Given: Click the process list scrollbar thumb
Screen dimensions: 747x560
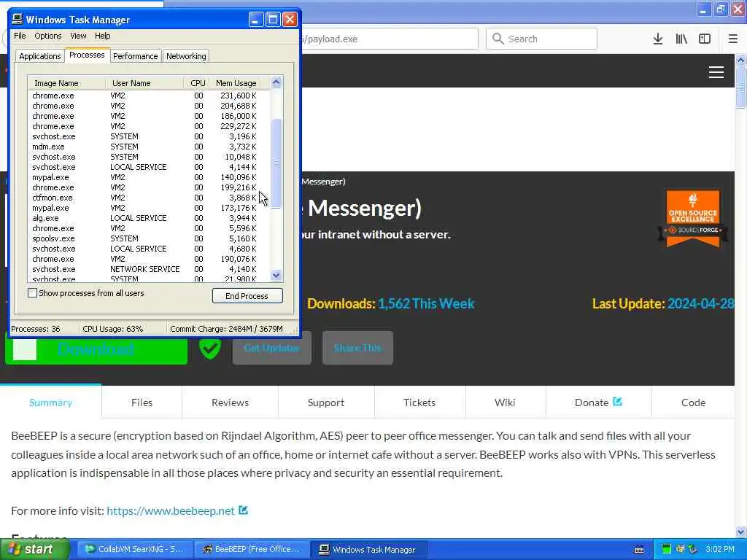Looking at the screenshot, I should 276,163.
